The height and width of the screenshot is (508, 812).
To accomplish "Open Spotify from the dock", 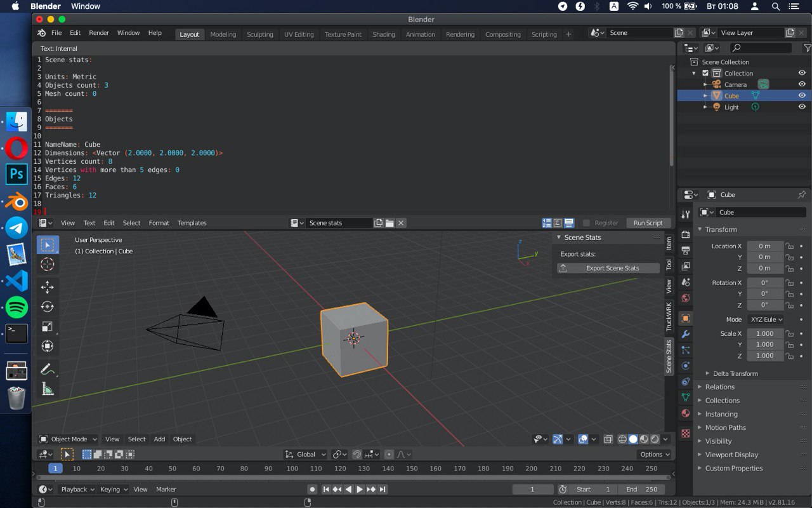I will [x=16, y=307].
